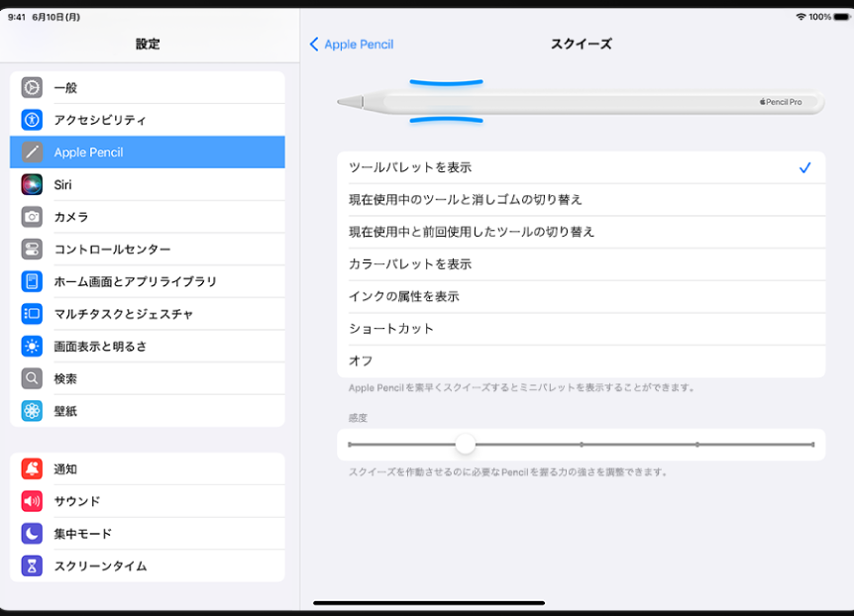The image size is (854, 616).
Task: Open スクリーンタイム settings row
Action: pos(147,565)
